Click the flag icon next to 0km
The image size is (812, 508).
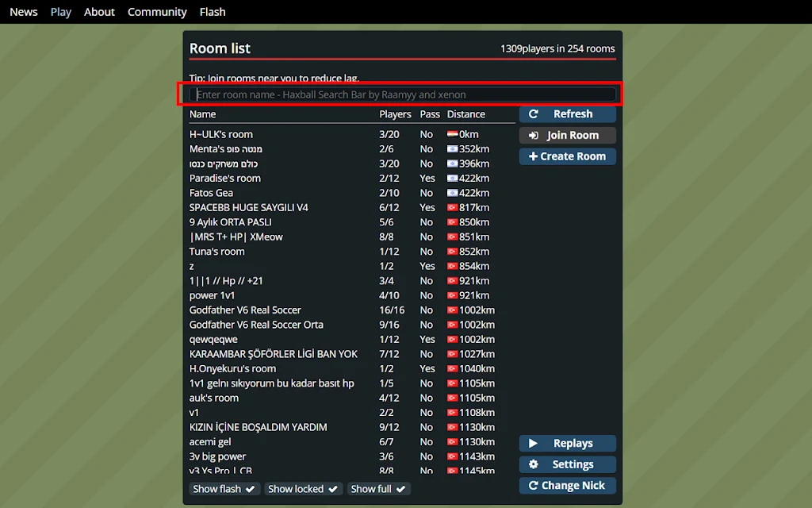pos(453,134)
